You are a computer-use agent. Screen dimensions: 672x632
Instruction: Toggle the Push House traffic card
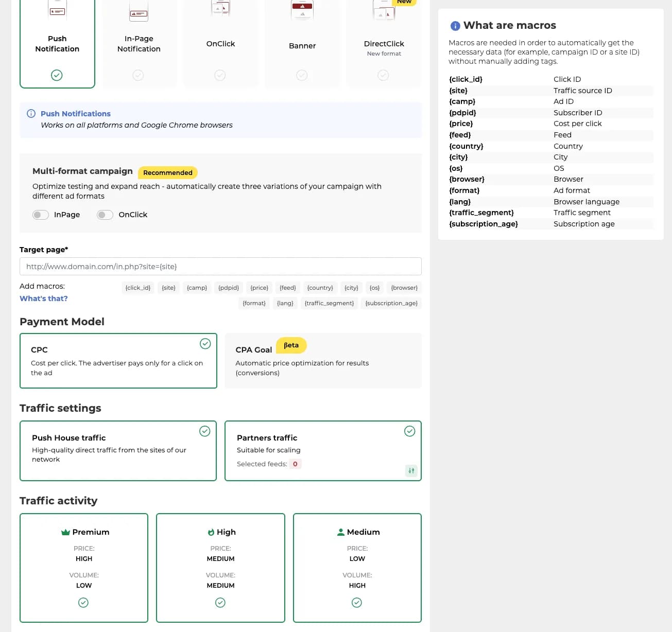click(x=118, y=451)
